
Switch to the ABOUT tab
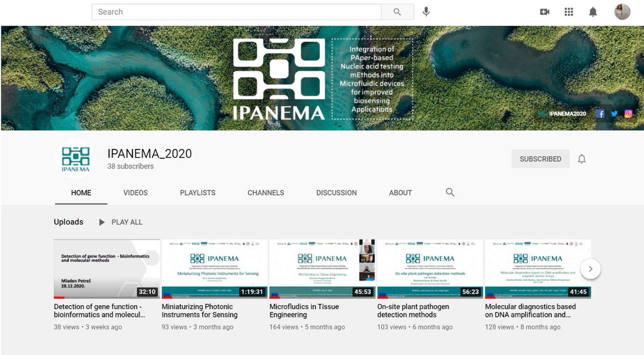(x=400, y=193)
